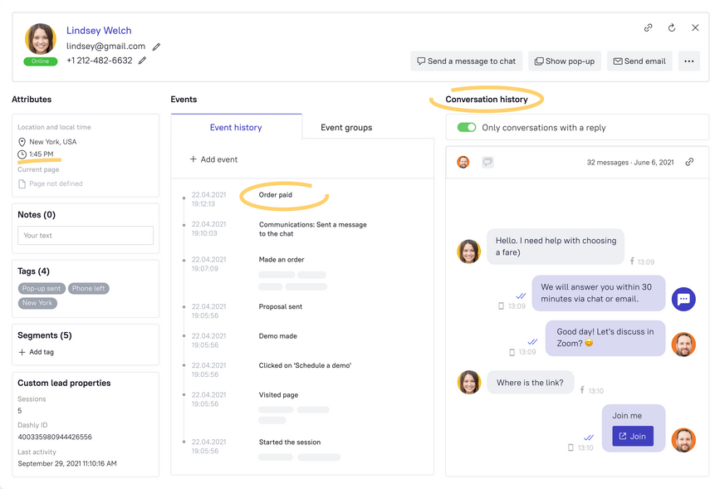Click the 'Made an order' event
The height and width of the screenshot is (489, 720).
(281, 259)
